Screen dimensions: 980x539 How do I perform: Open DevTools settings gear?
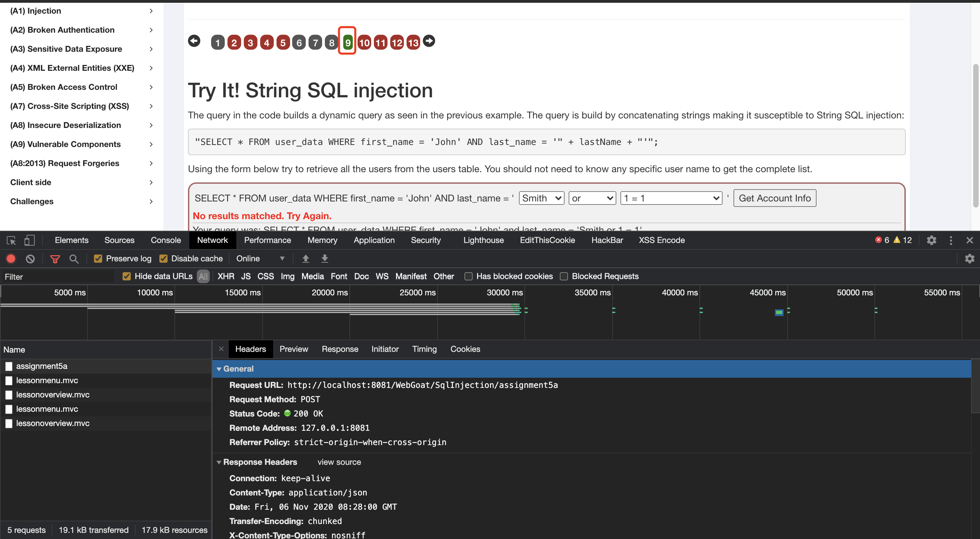931,240
